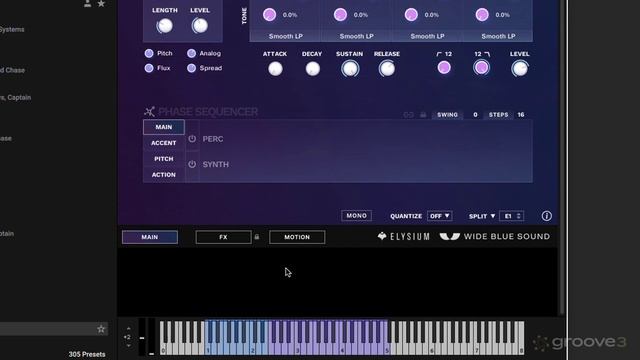640x360 pixels.
Task: Click the user icon at top of preset panel
Action: point(87,4)
